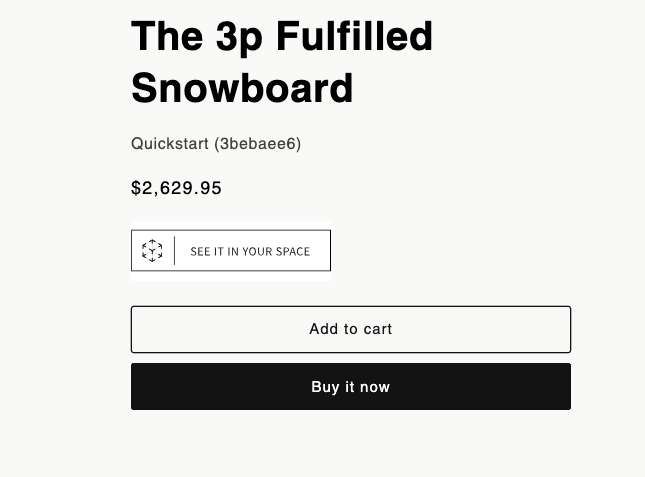This screenshot has height=477, width=645.
Task: Click the vendor name Quickstart (3bebaee6)
Action: (x=216, y=144)
